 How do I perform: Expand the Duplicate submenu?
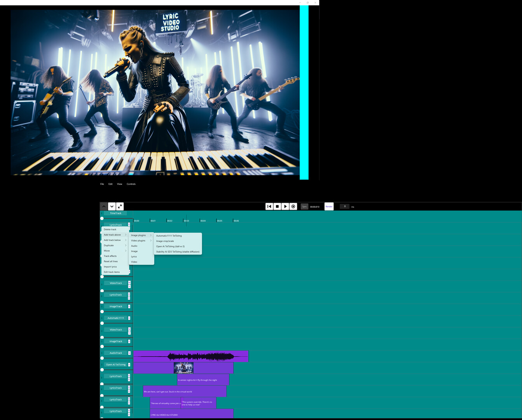point(115,245)
